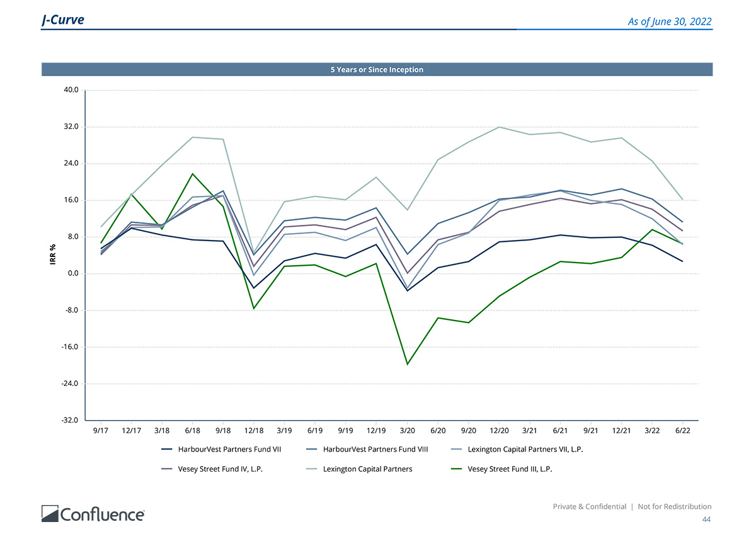Viewport: 756px width, 534px height.
Task: Click Lexington Capital Partners' peak at 12/20
Action: point(499,127)
